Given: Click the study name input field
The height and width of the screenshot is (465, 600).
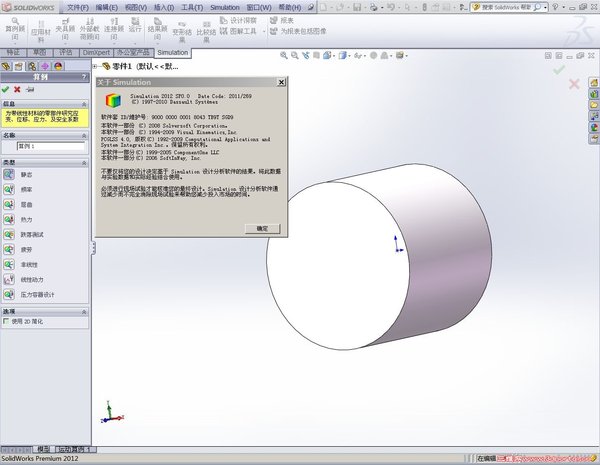Looking at the screenshot, I should [x=51, y=146].
